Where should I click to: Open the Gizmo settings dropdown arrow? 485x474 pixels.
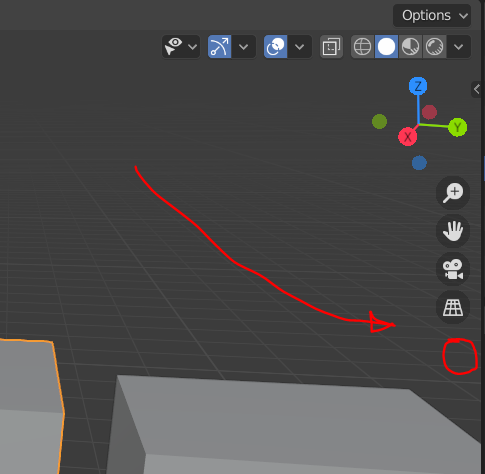pyautogui.click(x=244, y=47)
